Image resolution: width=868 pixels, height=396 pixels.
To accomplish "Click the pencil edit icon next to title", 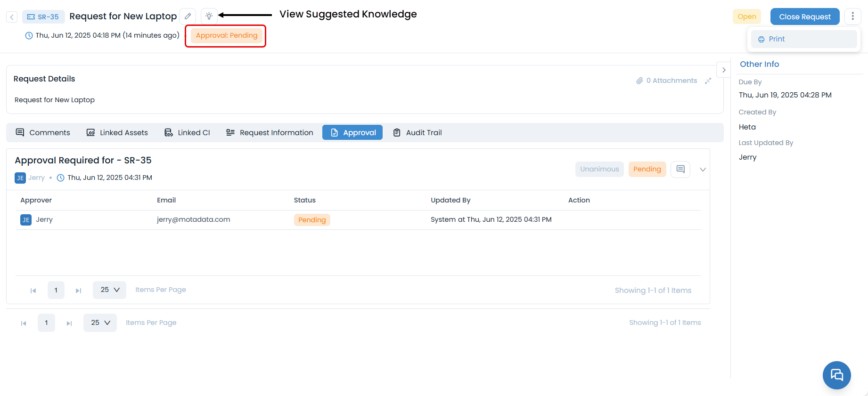I will tap(188, 16).
